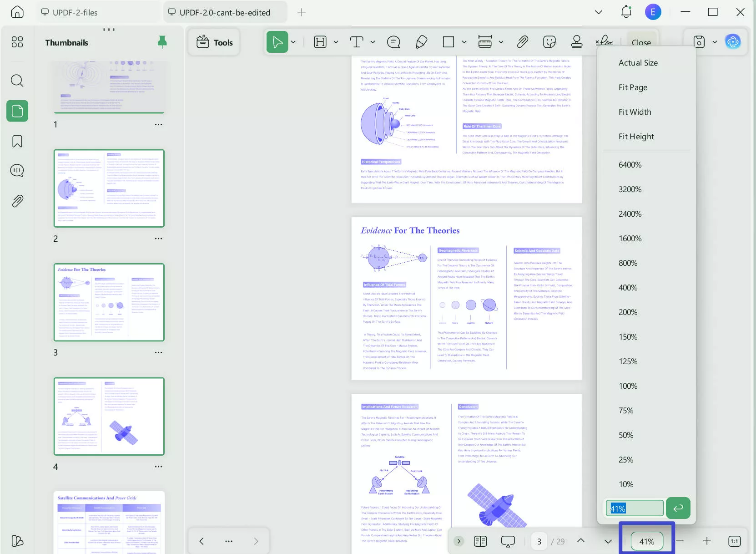Select the Text T tool
Screen dimensions: 756x554
click(x=357, y=42)
